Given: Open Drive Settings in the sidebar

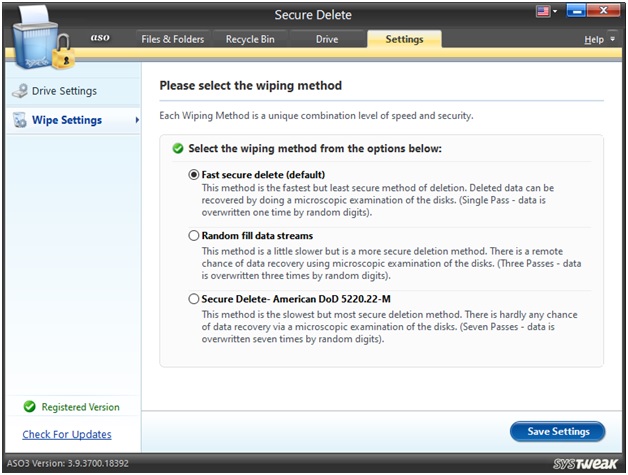Looking at the screenshot, I should [x=64, y=91].
